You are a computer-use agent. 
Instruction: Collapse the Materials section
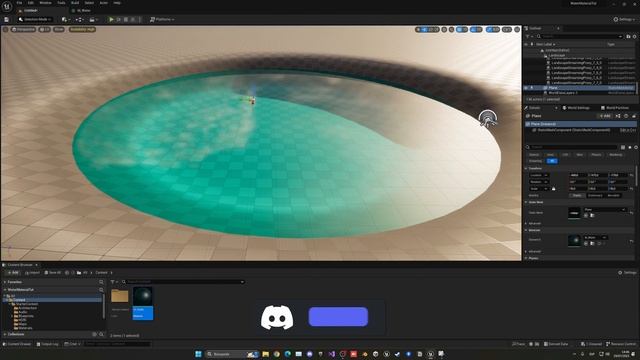click(526, 230)
